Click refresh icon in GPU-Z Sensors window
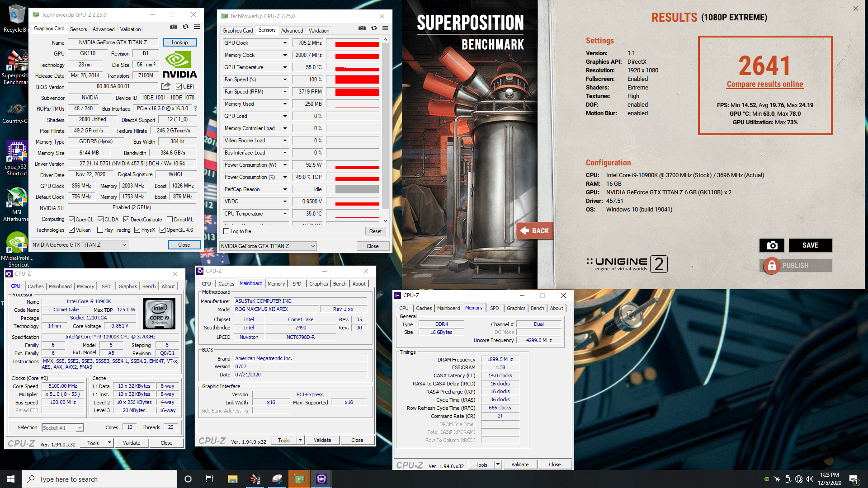The image size is (868, 488). pyautogui.click(x=374, y=28)
